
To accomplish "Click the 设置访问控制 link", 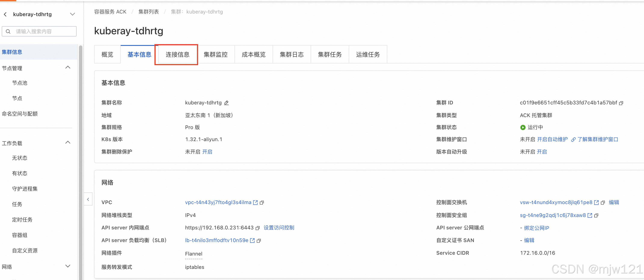I will tap(279, 228).
